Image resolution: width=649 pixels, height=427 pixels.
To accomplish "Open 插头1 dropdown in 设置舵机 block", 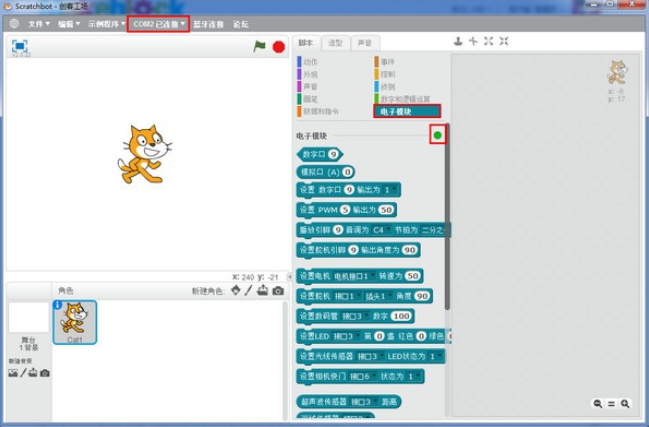I will [378, 296].
